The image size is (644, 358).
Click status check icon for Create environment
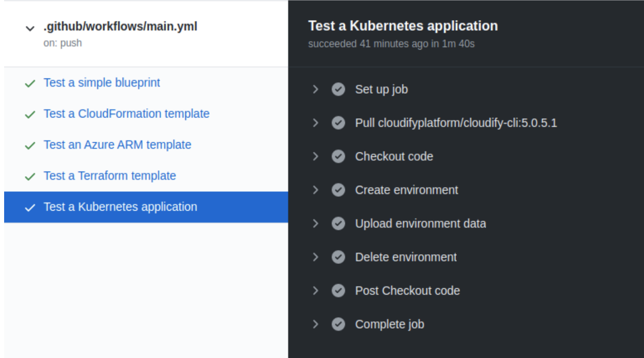[339, 190]
